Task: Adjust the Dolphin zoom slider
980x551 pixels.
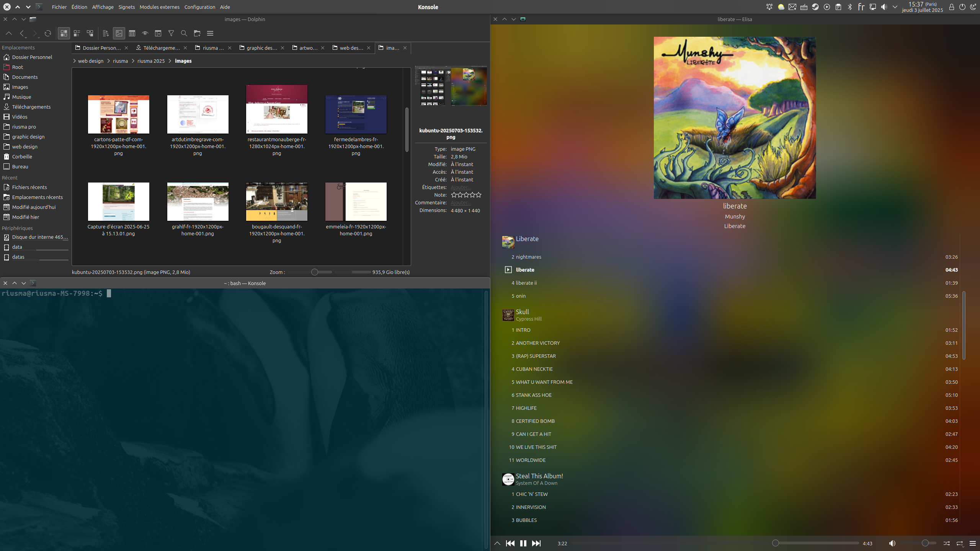Action: (314, 272)
